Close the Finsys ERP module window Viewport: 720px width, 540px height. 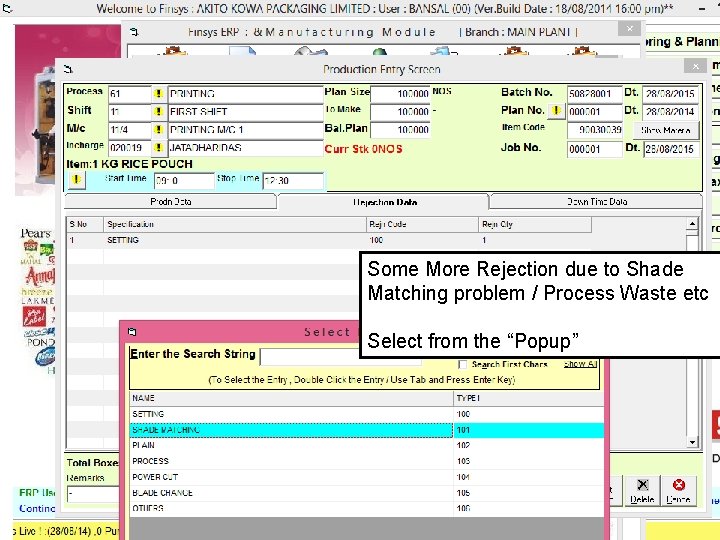coord(629,29)
